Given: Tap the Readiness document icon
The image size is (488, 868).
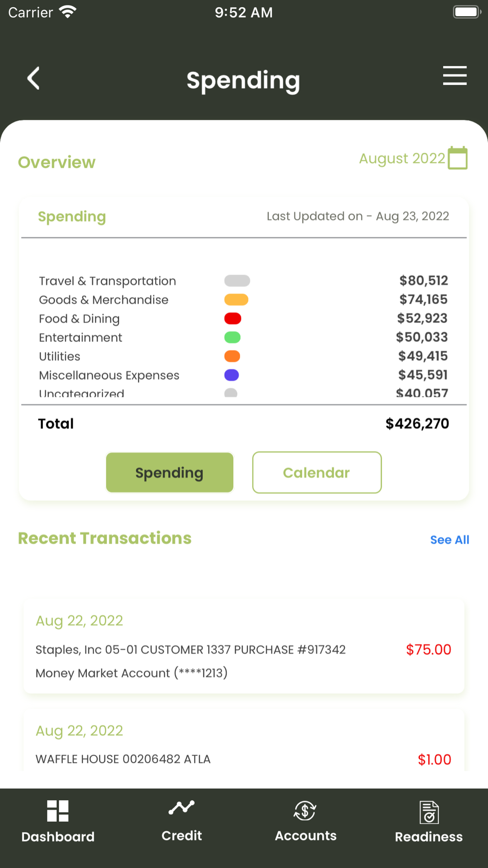Looking at the screenshot, I should click(x=429, y=812).
